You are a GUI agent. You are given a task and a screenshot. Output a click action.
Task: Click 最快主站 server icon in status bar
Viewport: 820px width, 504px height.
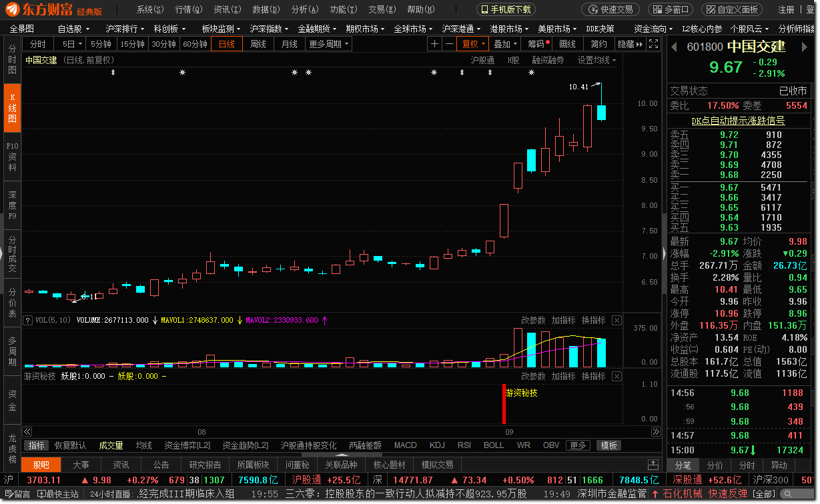[x=58, y=494]
